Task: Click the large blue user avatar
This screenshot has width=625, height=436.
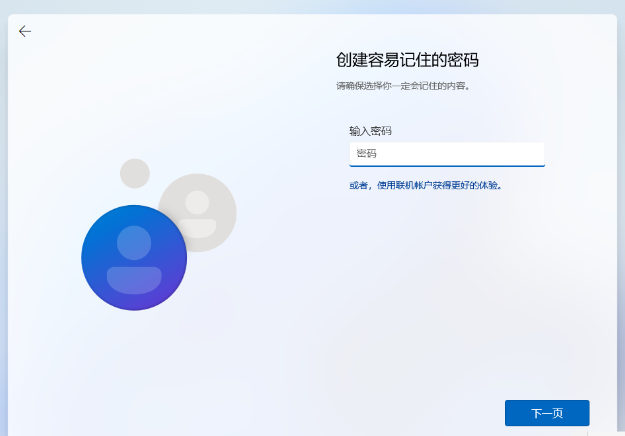Action: click(133, 258)
